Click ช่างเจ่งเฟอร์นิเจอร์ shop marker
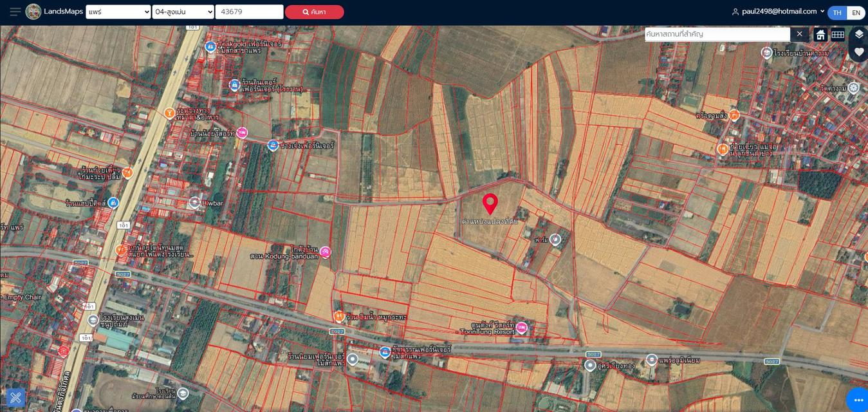Screen dimensions: 868x412 point(273,145)
